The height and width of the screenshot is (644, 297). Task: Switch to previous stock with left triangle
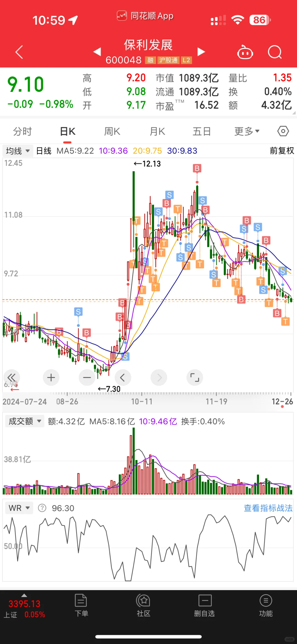[97, 52]
